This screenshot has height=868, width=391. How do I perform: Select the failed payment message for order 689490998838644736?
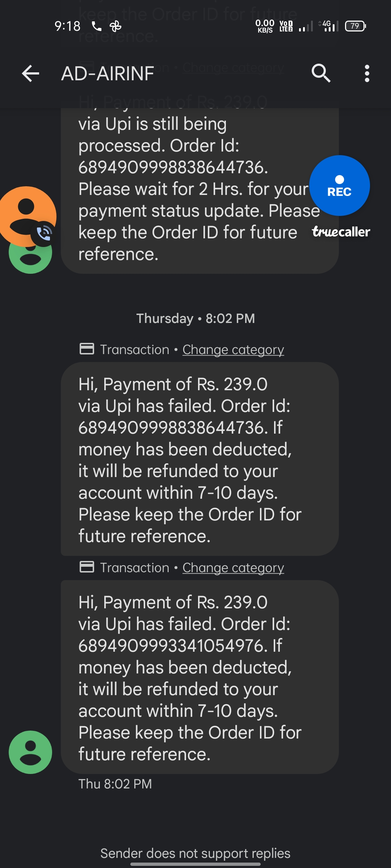pyautogui.click(x=199, y=459)
